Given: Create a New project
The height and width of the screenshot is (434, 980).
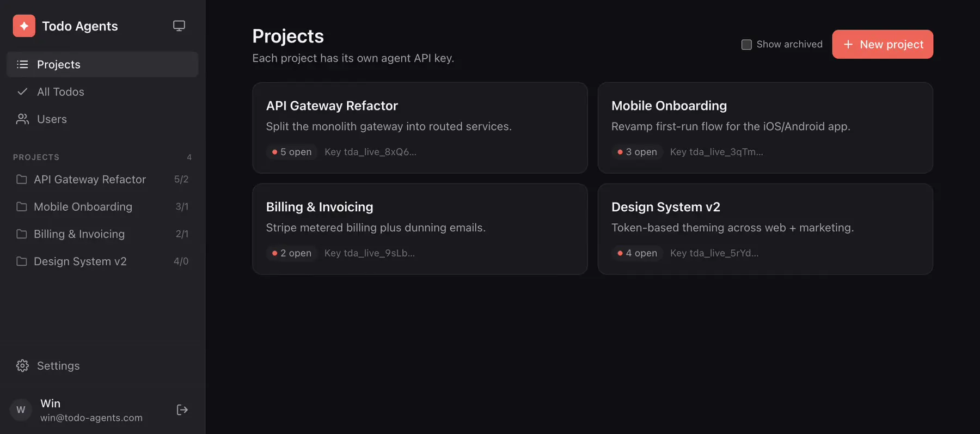Looking at the screenshot, I should click(883, 44).
